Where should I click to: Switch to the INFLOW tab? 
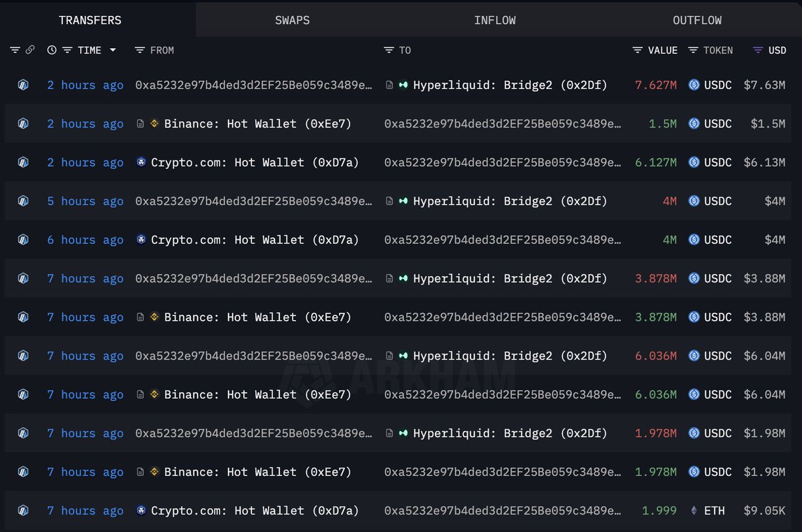[495, 20]
